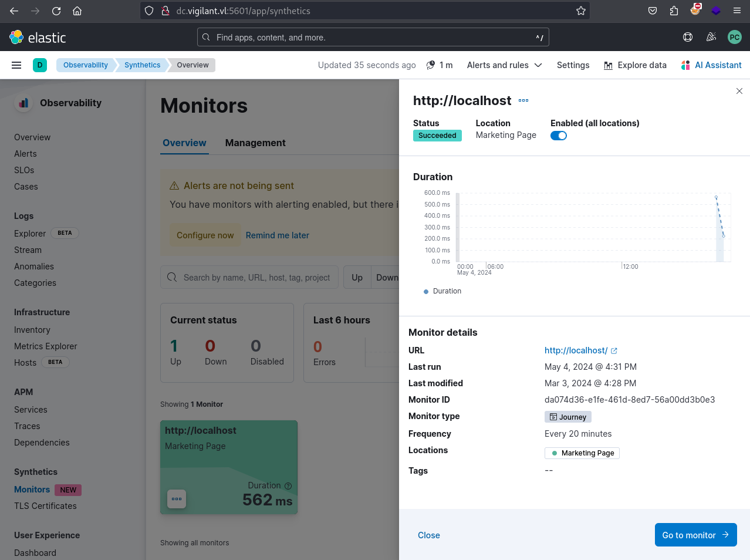Click the Go to monitor button
Viewport: 750px width, 560px height.
(696, 535)
